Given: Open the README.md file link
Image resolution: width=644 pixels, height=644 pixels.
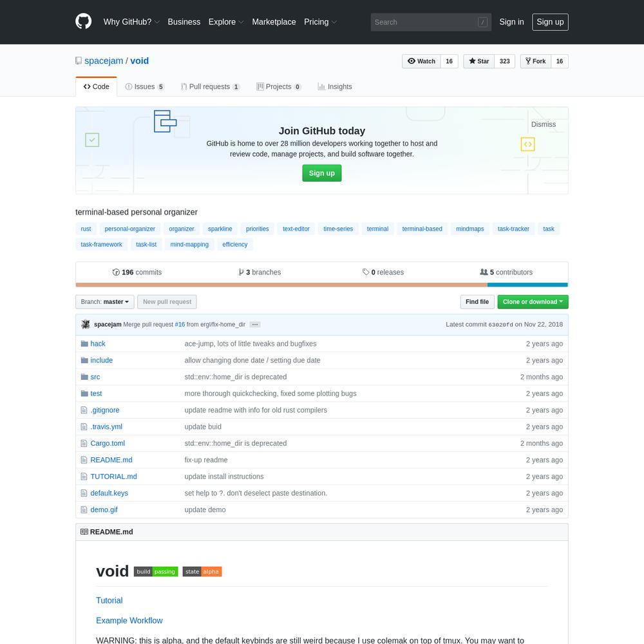Looking at the screenshot, I should pyautogui.click(x=111, y=460).
